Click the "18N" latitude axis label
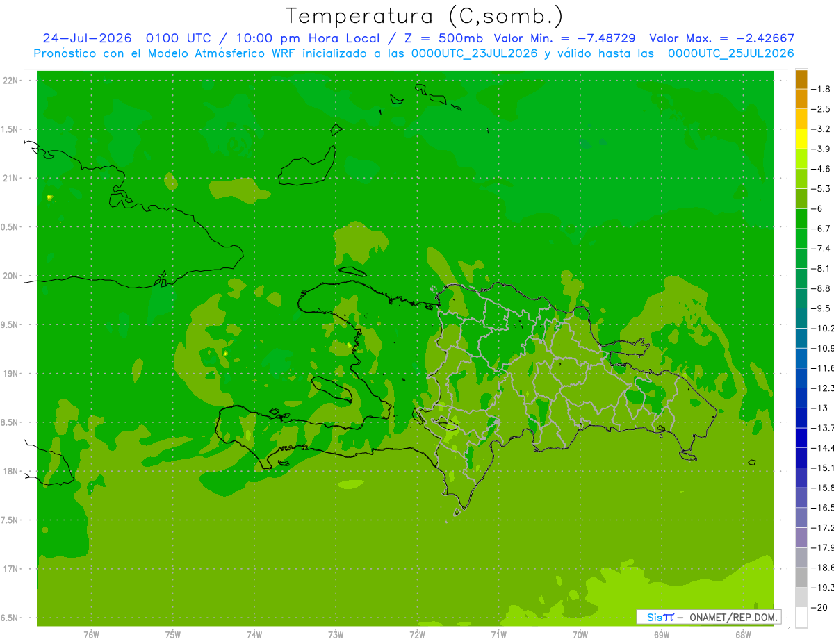Image resolution: width=834 pixels, height=644 pixels. click(10, 471)
